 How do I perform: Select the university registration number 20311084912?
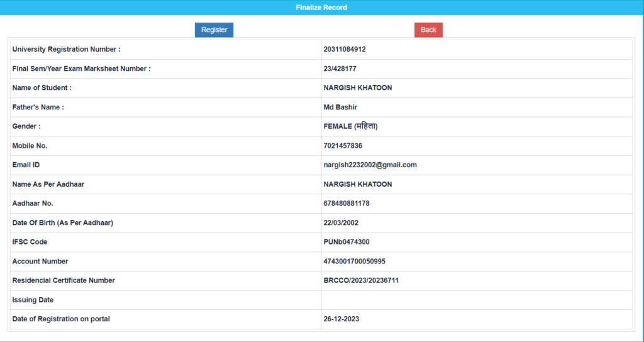pyautogui.click(x=344, y=49)
